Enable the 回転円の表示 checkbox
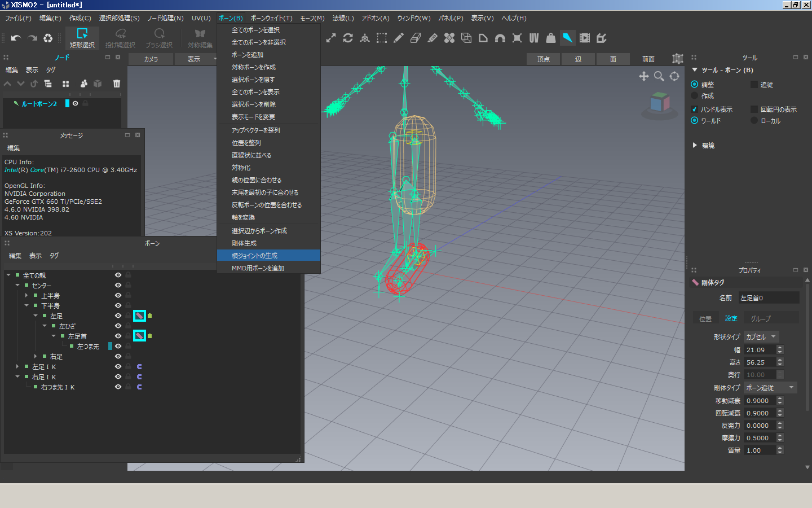Image resolution: width=812 pixels, height=508 pixels. (x=754, y=109)
